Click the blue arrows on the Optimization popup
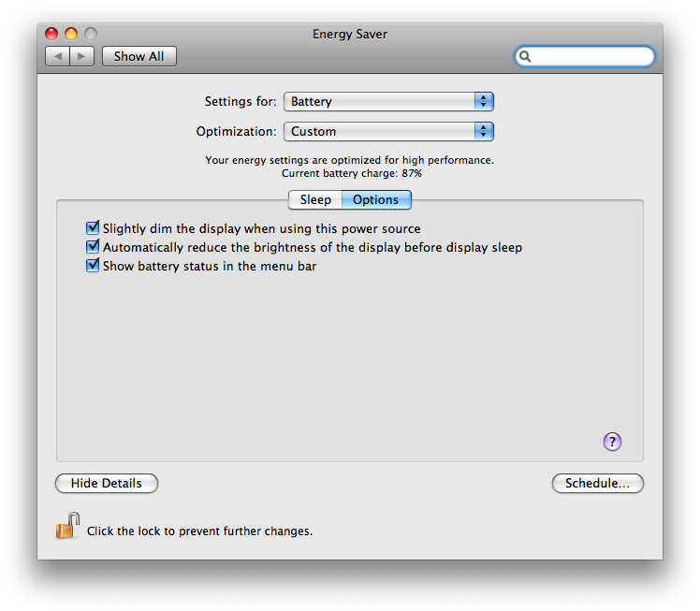Screen dimensions: 700x611 484,132
